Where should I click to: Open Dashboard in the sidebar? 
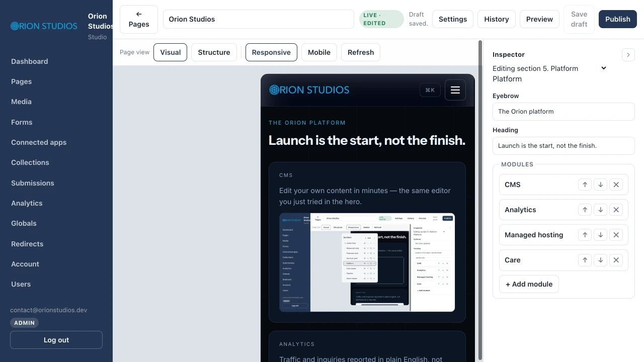30,61
